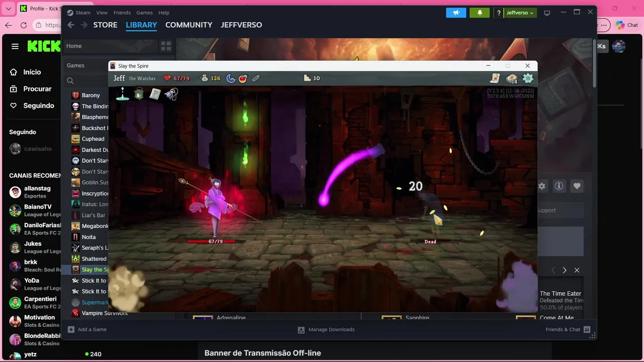Click the red heart health icon
This screenshot has height=362, width=644.
pyautogui.click(x=167, y=78)
